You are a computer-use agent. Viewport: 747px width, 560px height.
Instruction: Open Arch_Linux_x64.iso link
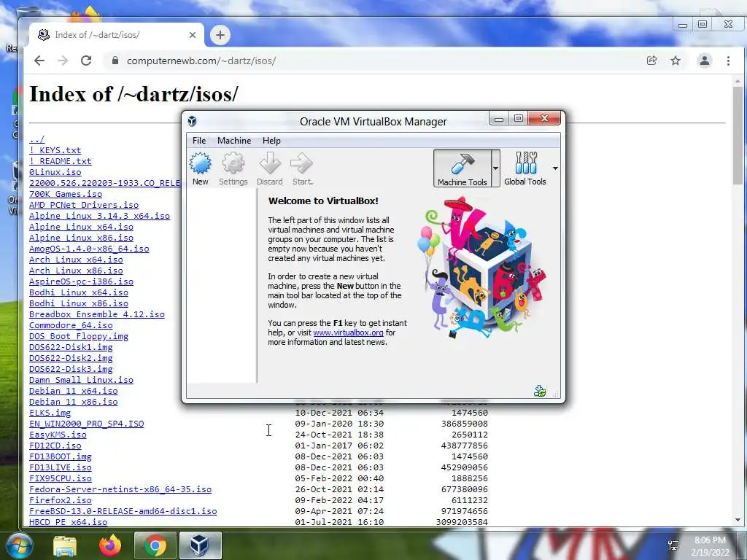(76, 260)
